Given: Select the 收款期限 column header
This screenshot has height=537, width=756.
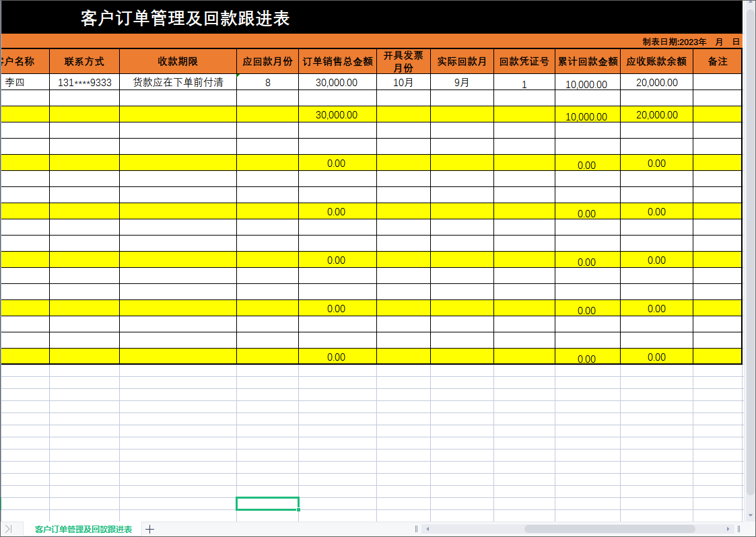Looking at the screenshot, I should click(x=178, y=61).
